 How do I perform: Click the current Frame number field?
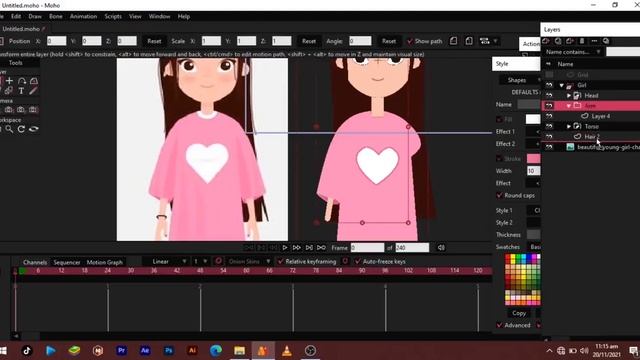(367, 247)
